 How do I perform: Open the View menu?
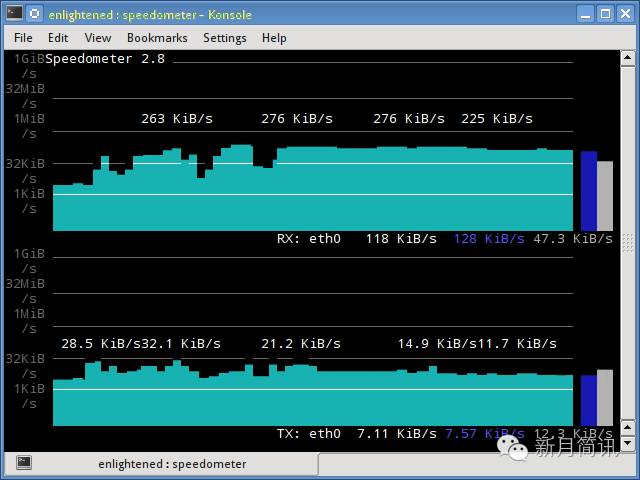pyautogui.click(x=98, y=38)
